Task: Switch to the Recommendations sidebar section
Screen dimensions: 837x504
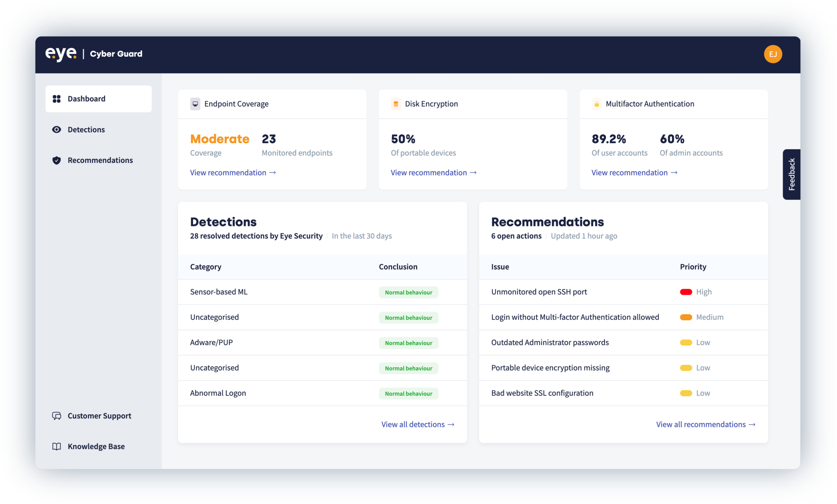Action: [100, 160]
